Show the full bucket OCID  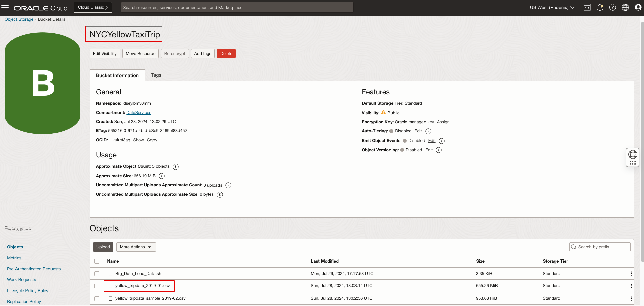pyautogui.click(x=138, y=140)
